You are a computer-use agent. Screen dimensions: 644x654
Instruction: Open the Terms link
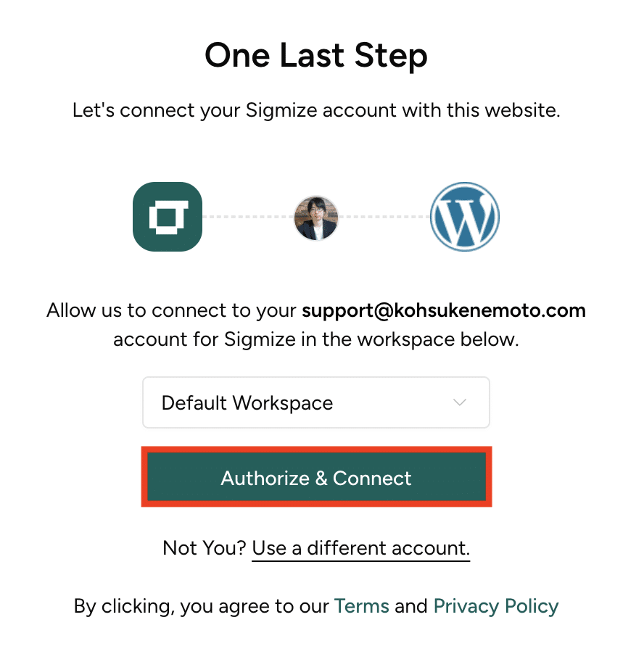[x=361, y=606]
